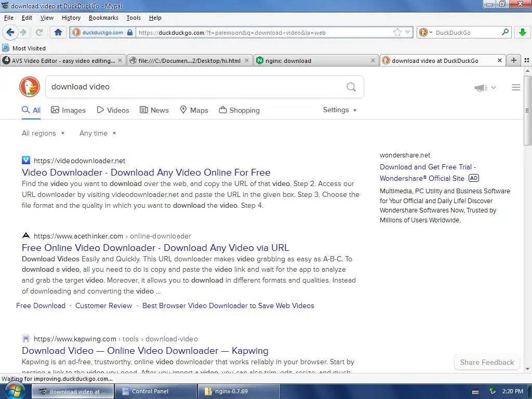This screenshot has width=532, height=399.
Task: Open Best Browser Video Downloader sitelink
Action: (x=228, y=305)
